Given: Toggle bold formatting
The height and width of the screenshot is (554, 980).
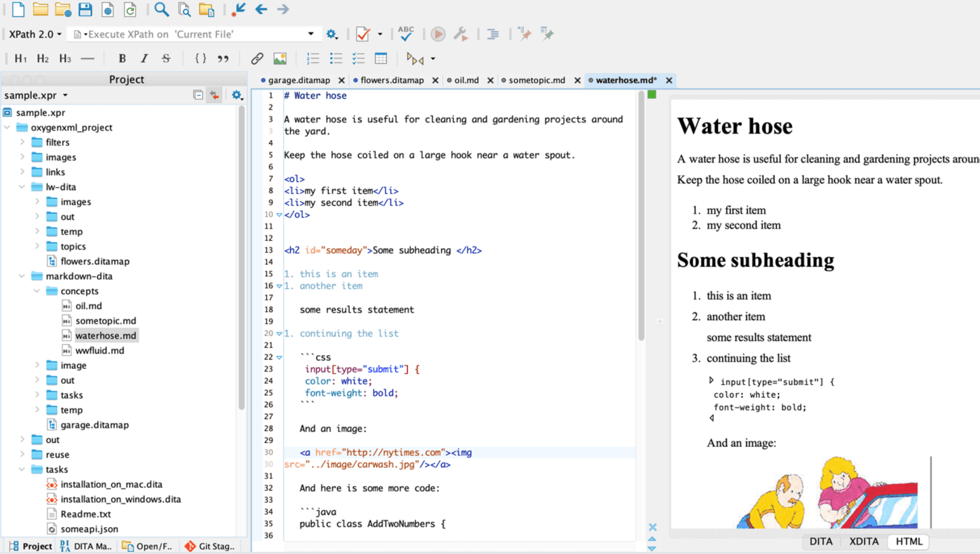Looking at the screenshot, I should [122, 58].
